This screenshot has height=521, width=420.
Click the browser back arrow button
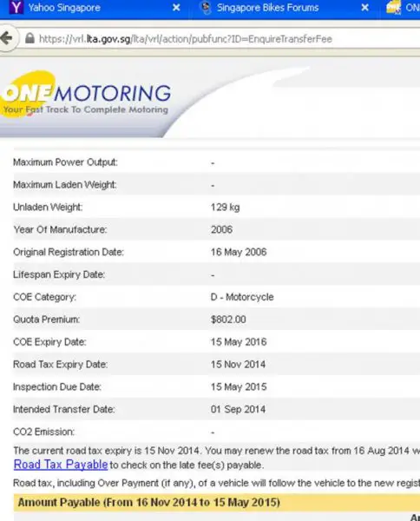tap(7, 38)
